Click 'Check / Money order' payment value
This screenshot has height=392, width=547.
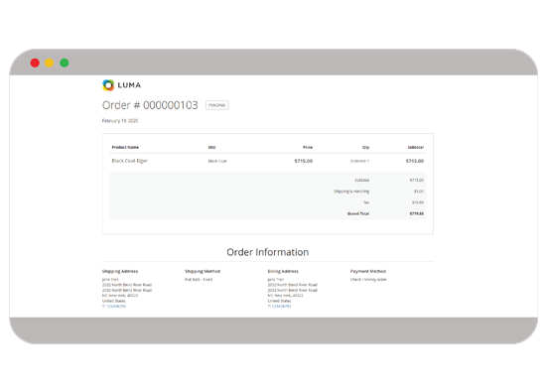coord(368,279)
